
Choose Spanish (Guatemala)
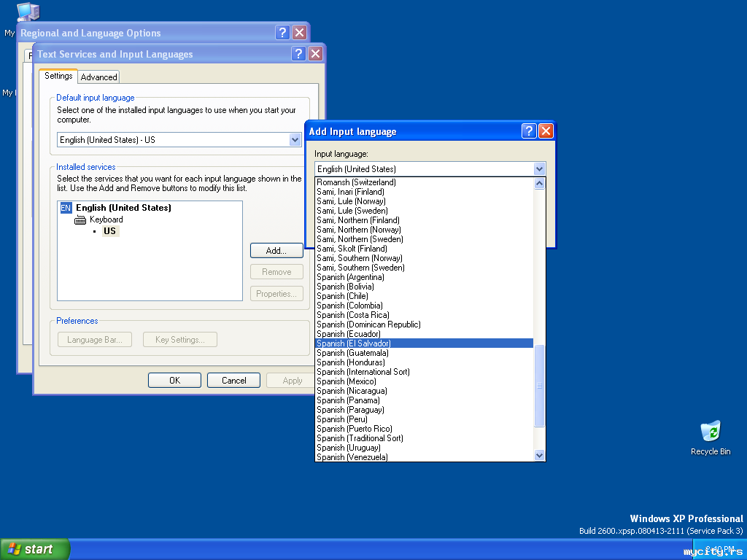click(x=424, y=353)
